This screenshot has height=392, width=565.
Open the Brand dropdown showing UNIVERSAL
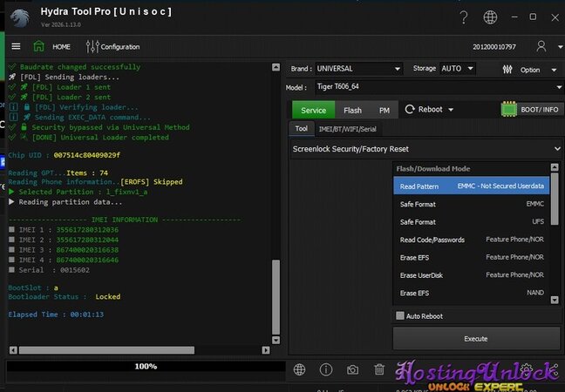pyautogui.click(x=357, y=68)
